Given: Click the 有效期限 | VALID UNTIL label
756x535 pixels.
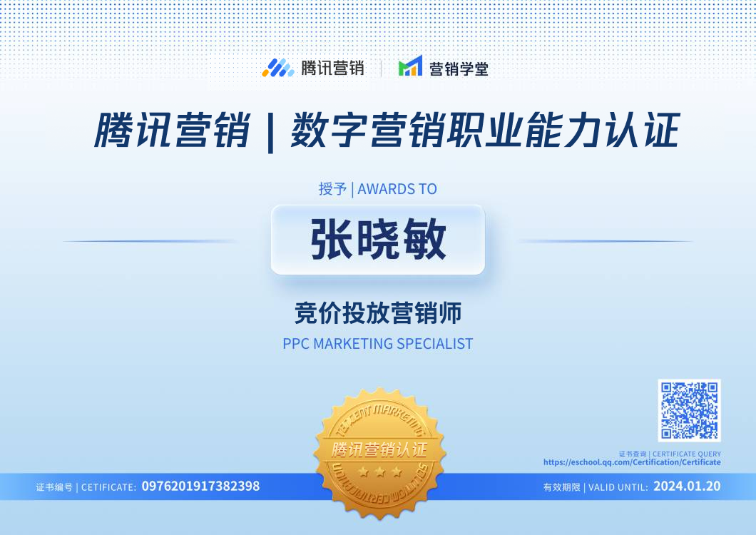Looking at the screenshot, I should tap(596, 487).
